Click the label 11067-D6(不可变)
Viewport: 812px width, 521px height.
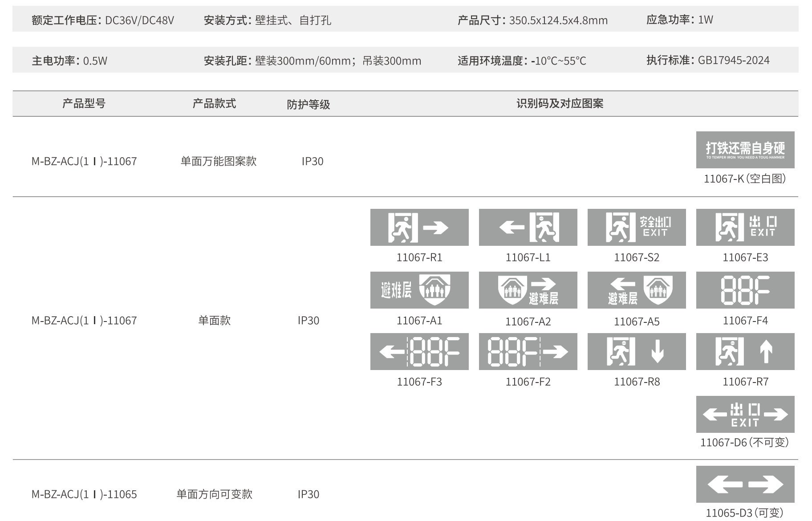coord(745,442)
